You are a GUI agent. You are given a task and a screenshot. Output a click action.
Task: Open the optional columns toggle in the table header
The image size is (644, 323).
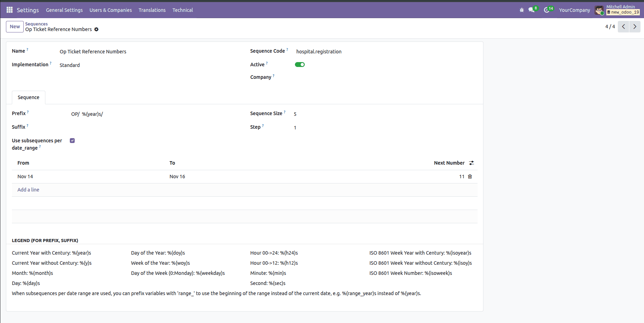click(472, 163)
